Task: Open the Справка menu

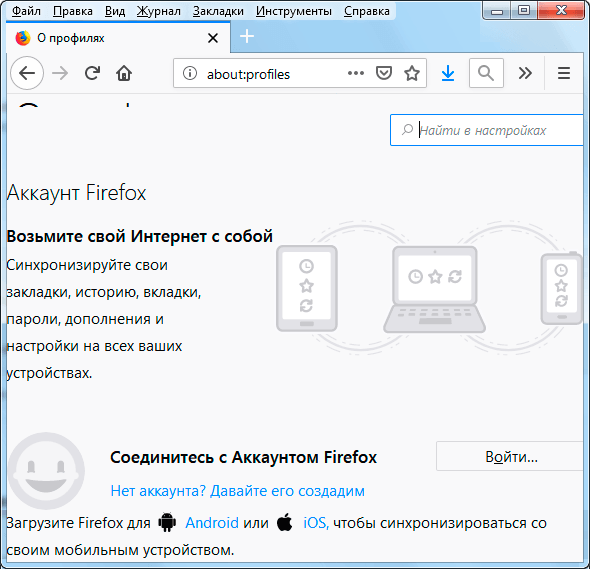Action: pyautogui.click(x=366, y=11)
